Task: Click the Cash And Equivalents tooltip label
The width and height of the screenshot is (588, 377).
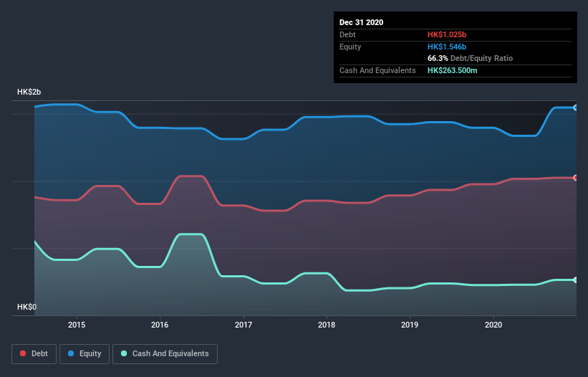Action: (377, 70)
